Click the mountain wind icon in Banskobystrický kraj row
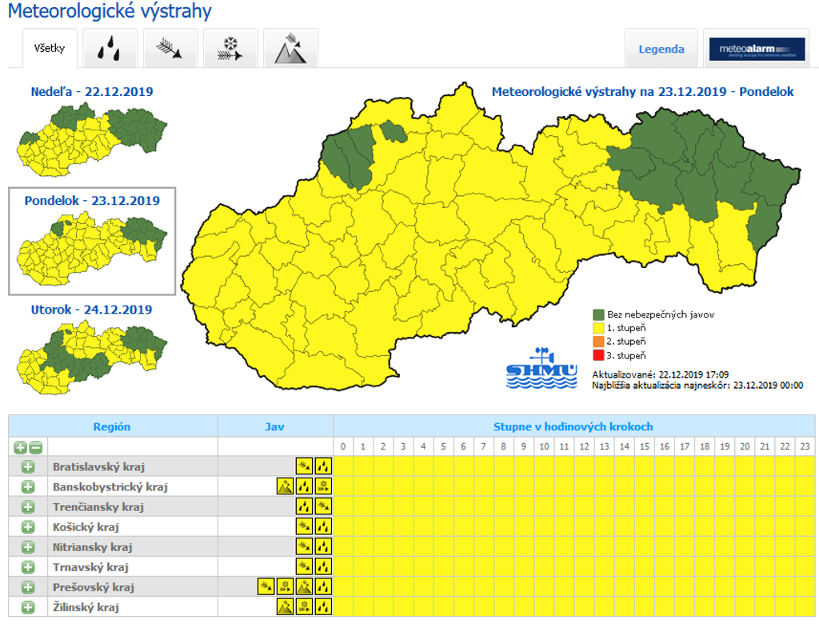This screenshot has width=819, height=644. (x=285, y=486)
